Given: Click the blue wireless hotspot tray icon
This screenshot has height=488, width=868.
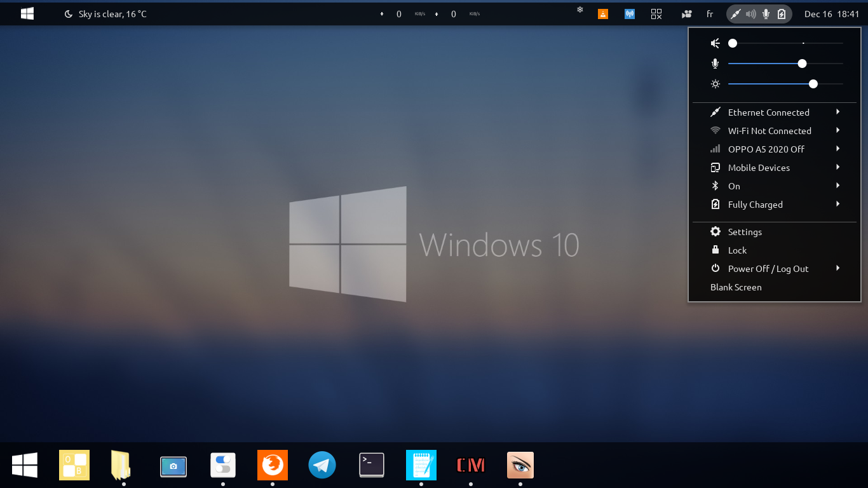Looking at the screenshot, I should point(630,14).
